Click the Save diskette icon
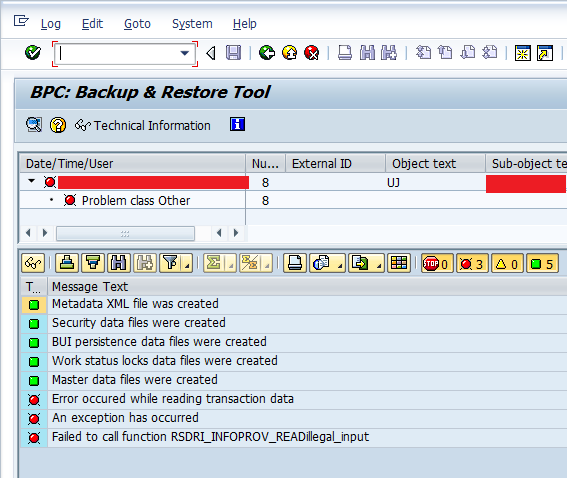567x478 pixels. [x=233, y=53]
